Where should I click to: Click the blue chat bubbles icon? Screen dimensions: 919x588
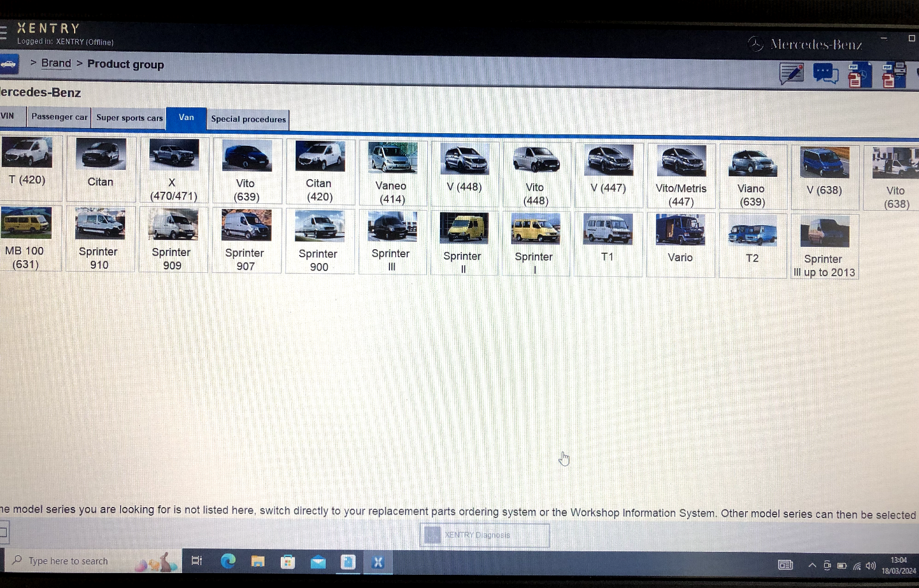[x=825, y=74]
